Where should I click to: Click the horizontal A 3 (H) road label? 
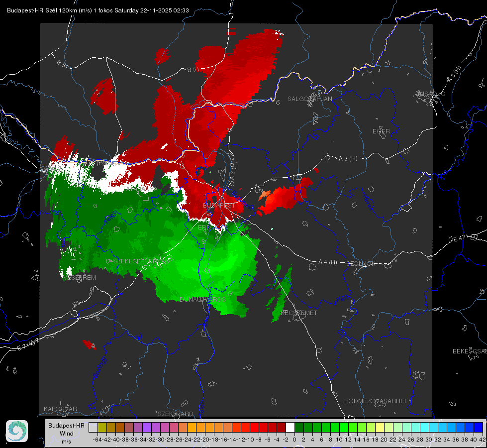pos(348,159)
